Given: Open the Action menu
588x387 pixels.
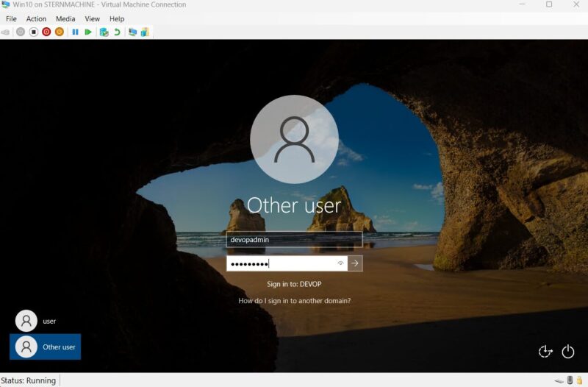Looking at the screenshot, I should point(36,19).
